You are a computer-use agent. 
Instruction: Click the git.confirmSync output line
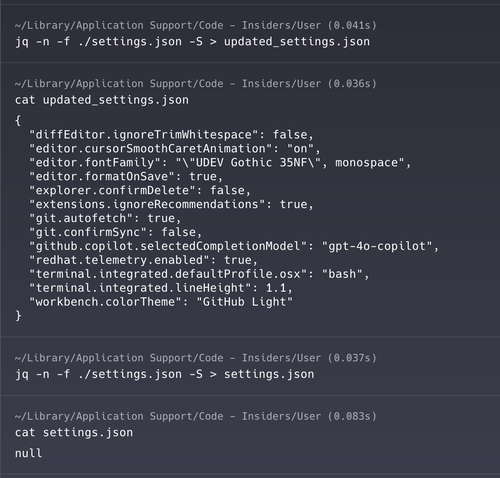(x=115, y=232)
